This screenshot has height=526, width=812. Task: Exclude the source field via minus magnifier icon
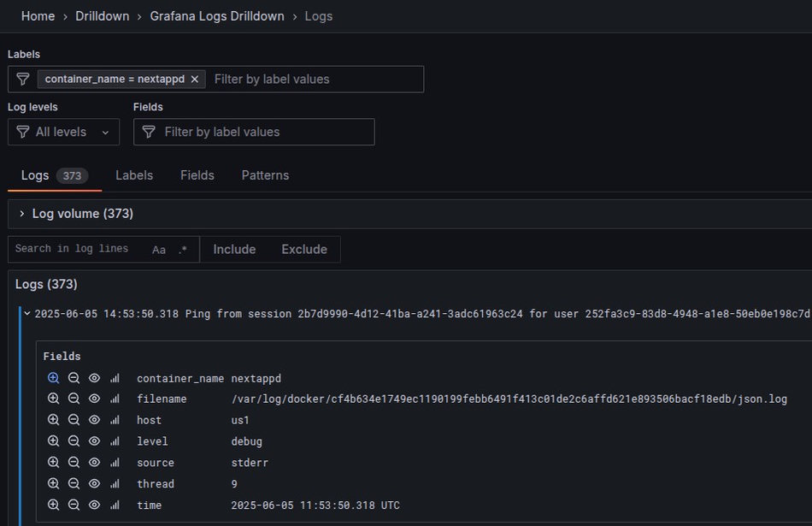click(x=74, y=463)
